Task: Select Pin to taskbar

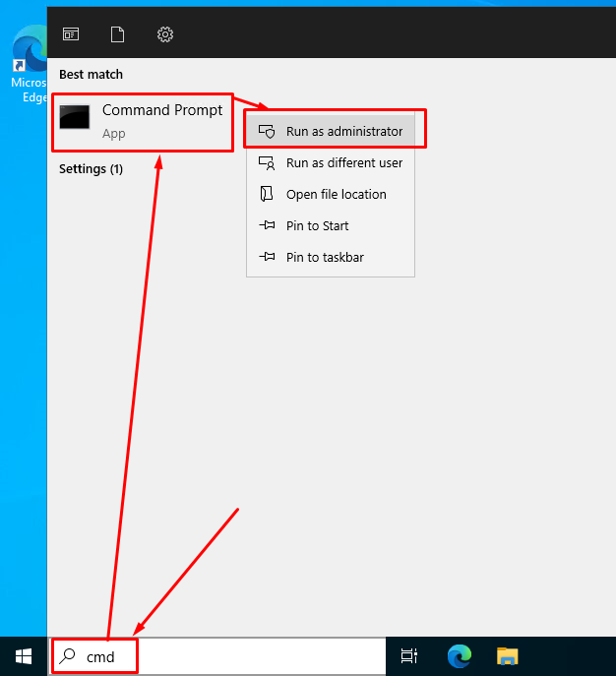Action: 331,258
